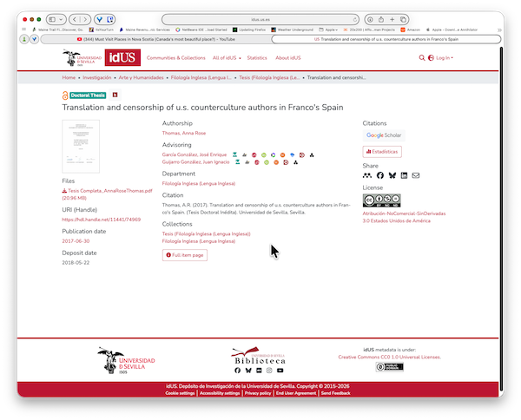Open Investigación breadcrumb link
Image resolution: width=521 pixels, height=420 pixels.
pyautogui.click(x=97, y=77)
